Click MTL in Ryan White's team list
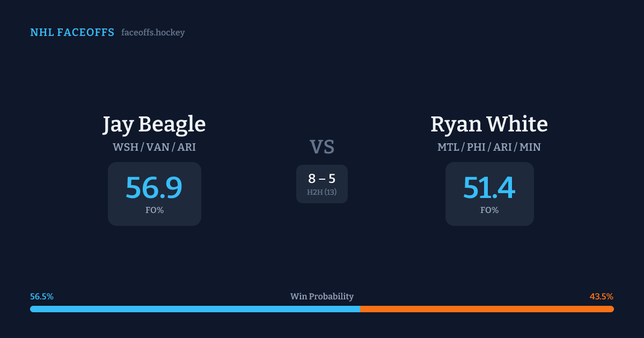 coord(448,147)
